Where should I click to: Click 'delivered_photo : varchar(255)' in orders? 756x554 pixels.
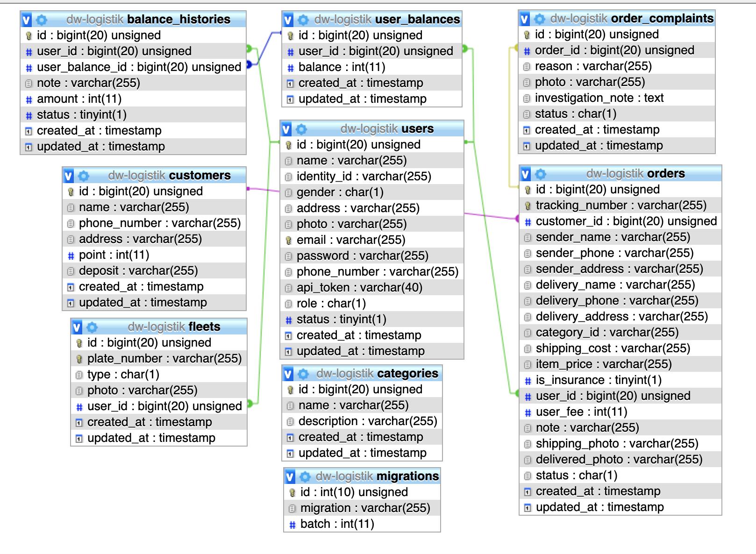(x=619, y=460)
